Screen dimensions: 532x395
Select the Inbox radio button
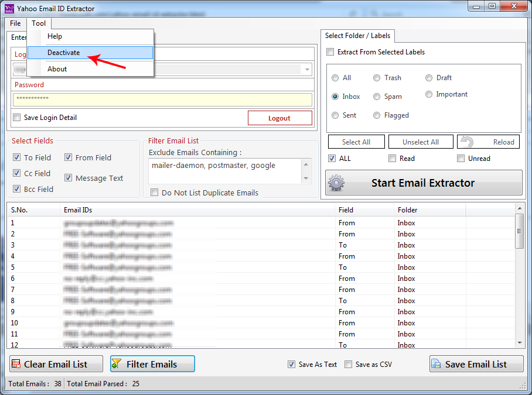[335, 97]
